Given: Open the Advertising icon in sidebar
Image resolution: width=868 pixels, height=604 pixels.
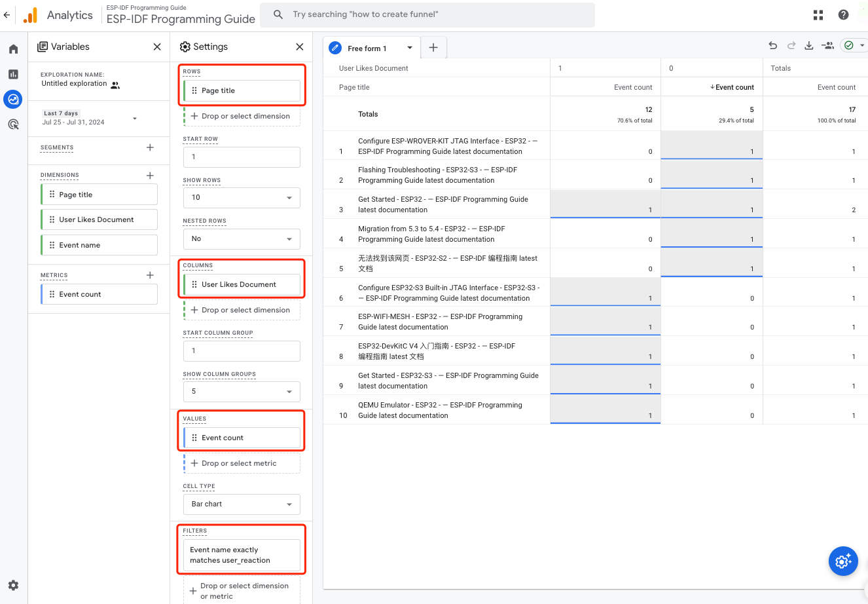Looking at the screenshot, I should 13,124.
